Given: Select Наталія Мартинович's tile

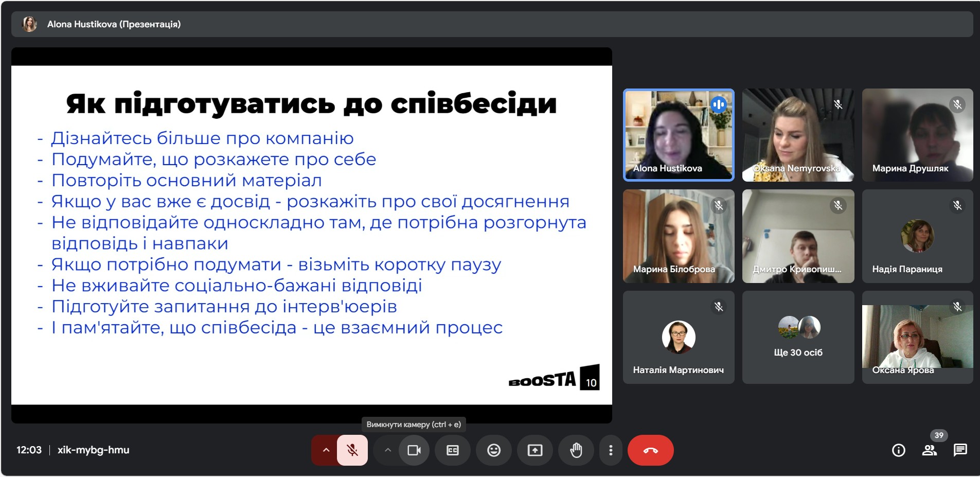Looking at the screenshot, I should 679,337.
